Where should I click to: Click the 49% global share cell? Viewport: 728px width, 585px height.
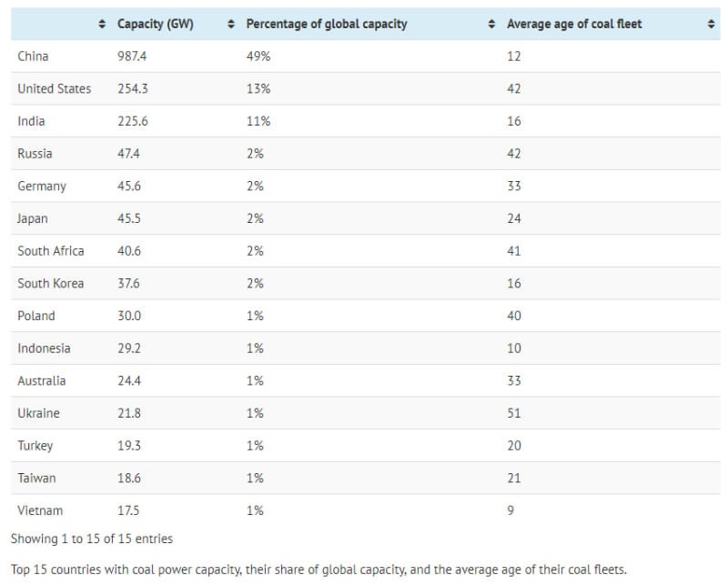(258, 56)
